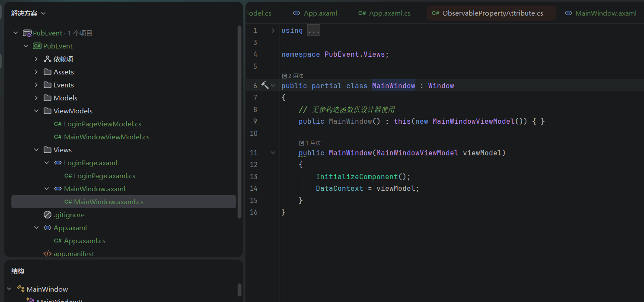The height and width of the screenshot is (302, 644).
Task: Open the 结构 panel header
Action: point(18,271)
